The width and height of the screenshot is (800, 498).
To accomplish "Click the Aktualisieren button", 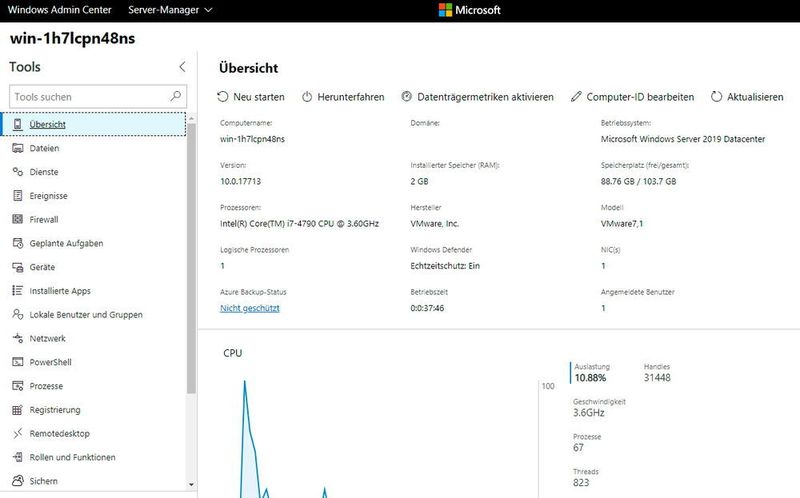I will (x=747, y=97).
